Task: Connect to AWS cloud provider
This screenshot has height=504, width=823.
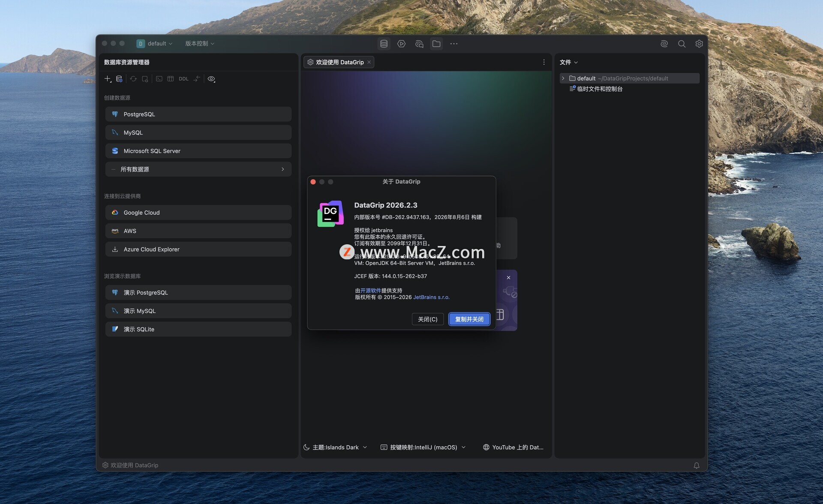Action: (x=198, y=231)
